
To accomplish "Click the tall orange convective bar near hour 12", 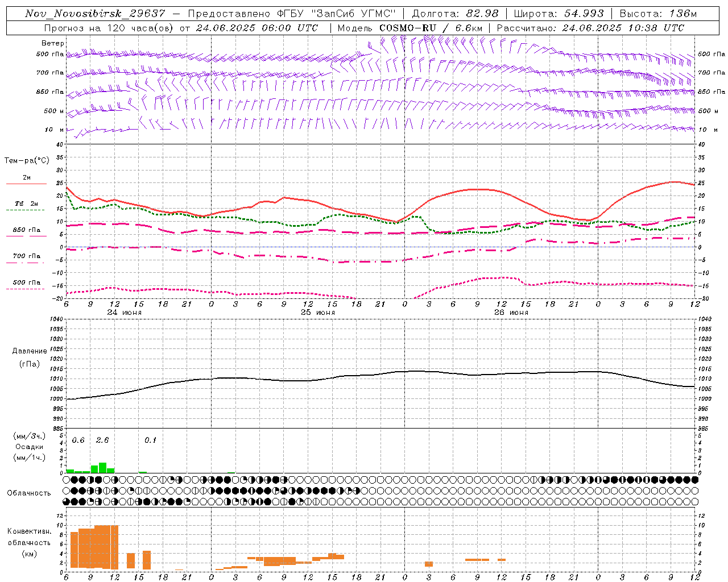I will (x=114, y=547).
